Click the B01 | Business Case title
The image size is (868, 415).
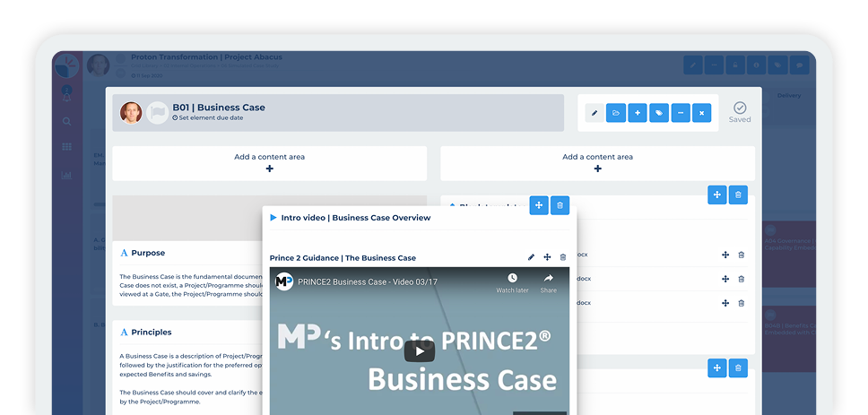pos(219,108)
